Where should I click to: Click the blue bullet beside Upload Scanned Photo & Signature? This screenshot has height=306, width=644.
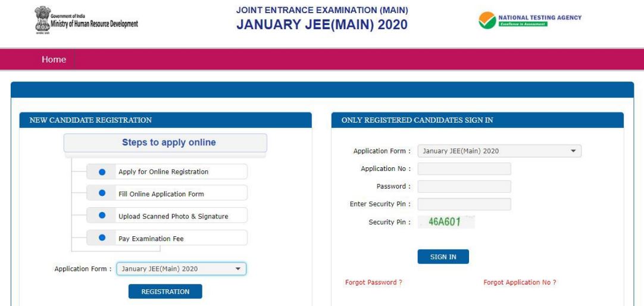[x=102, y=216]
